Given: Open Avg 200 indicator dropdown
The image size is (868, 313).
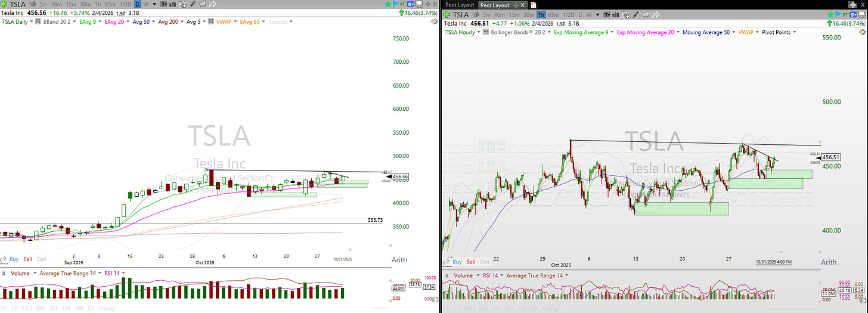Looking at the screenshot, I should click(x=181, y=22).
